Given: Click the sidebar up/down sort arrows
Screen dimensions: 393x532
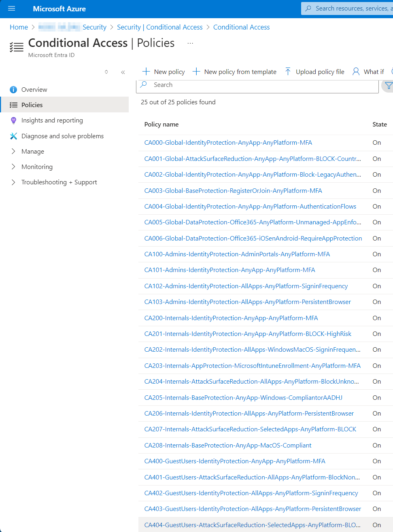Looking at the screenshot, I should (x=106, y=72).
